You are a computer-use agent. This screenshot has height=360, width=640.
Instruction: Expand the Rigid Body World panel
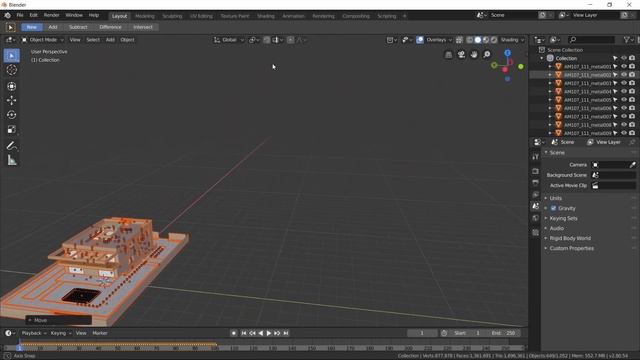point(570,238)
